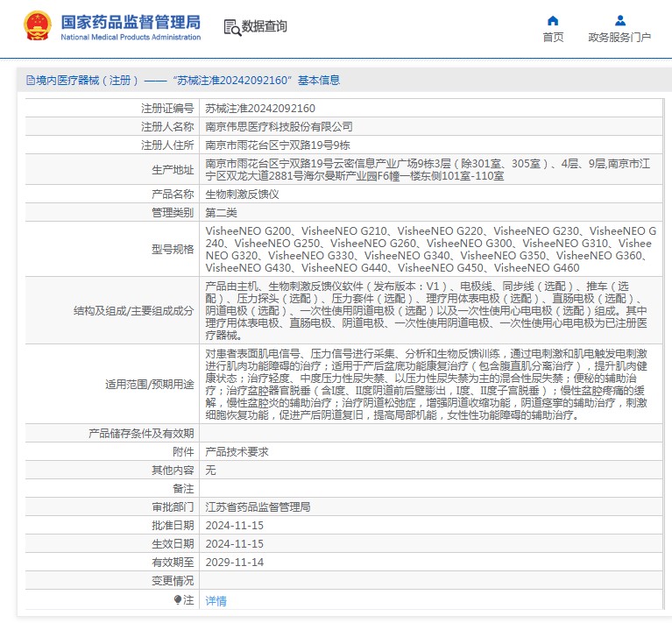Click the 数据查询 magnifier document icon
The width and height of the screenshot is (672, 623).
(x=232, y=27)
